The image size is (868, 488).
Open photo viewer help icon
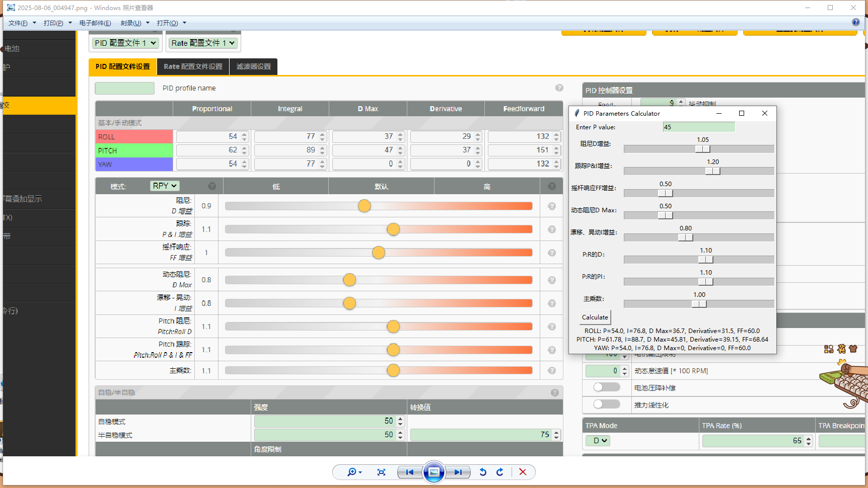pyautogui.click(x=855, y=22)
